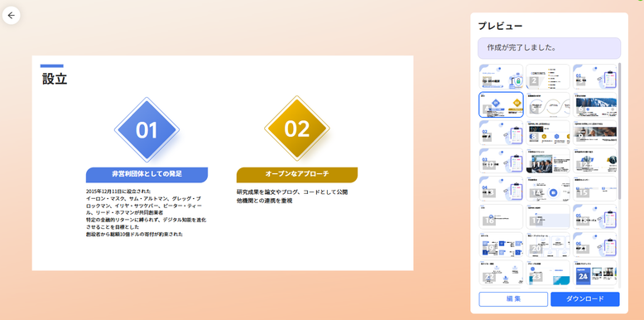The height and width of the screenshot is (320, 644).
Task: Click the gold 02 diamond icon
Action: click(296, 128)
